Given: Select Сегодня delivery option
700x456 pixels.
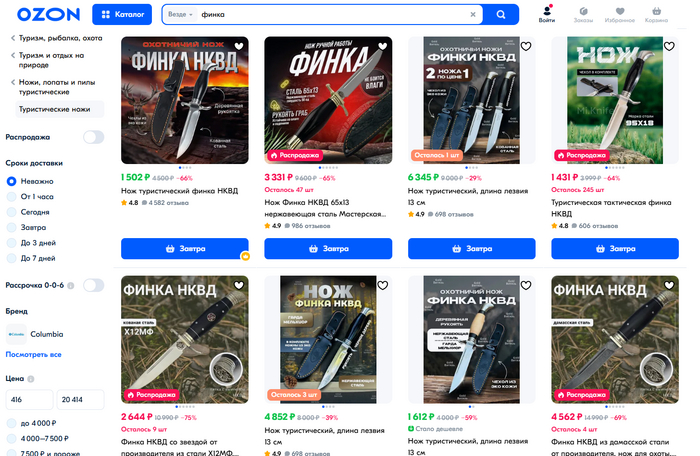Looking at the screenshot, I should [28, 212].
